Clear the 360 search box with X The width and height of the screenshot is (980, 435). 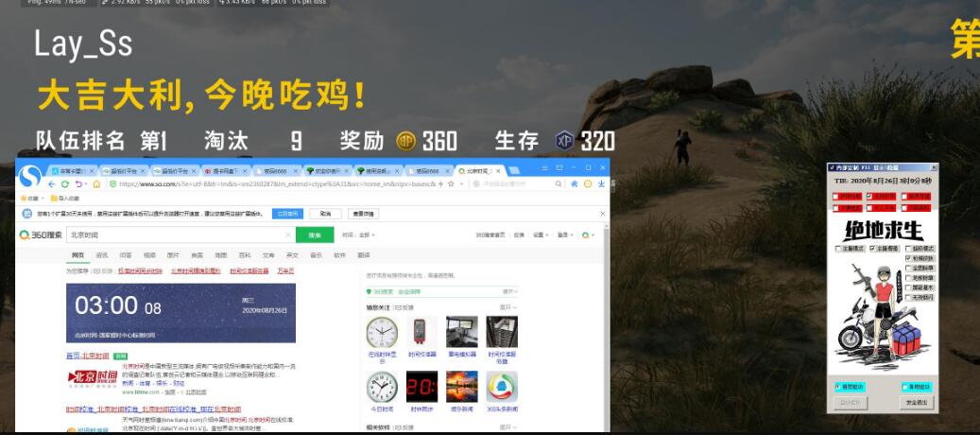[287, 235]
